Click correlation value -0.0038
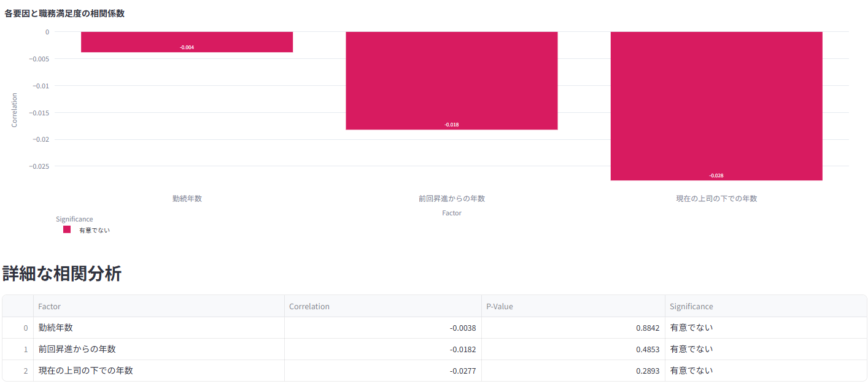The image size is (868, 389). click(382, 328)
